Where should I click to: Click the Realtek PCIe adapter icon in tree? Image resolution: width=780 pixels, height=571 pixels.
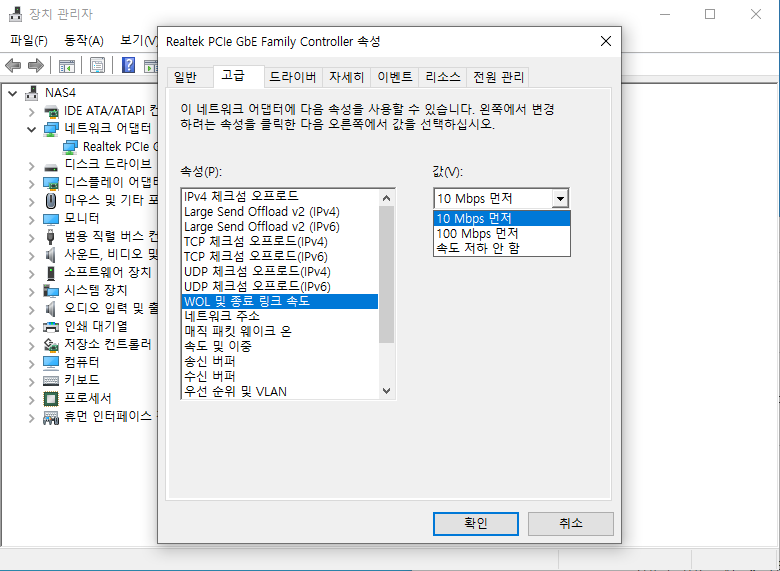pos(70,147)
